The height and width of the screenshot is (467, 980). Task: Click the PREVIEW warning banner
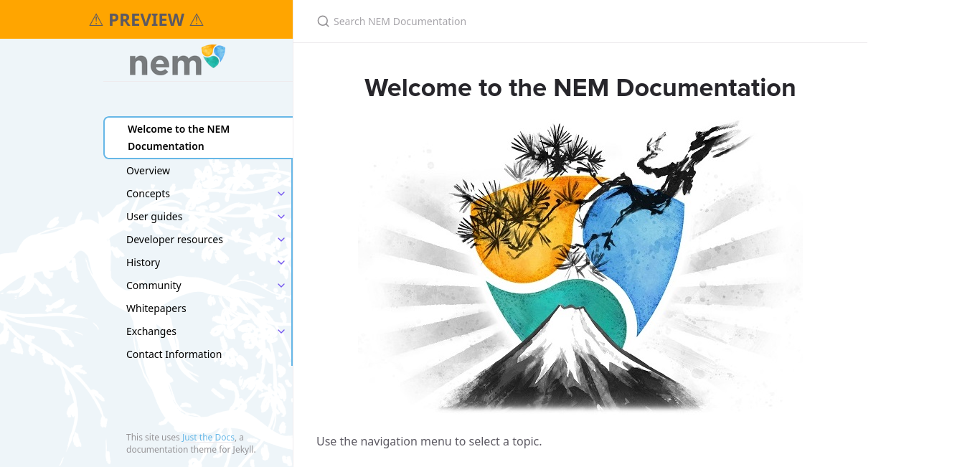pos(146,19)
